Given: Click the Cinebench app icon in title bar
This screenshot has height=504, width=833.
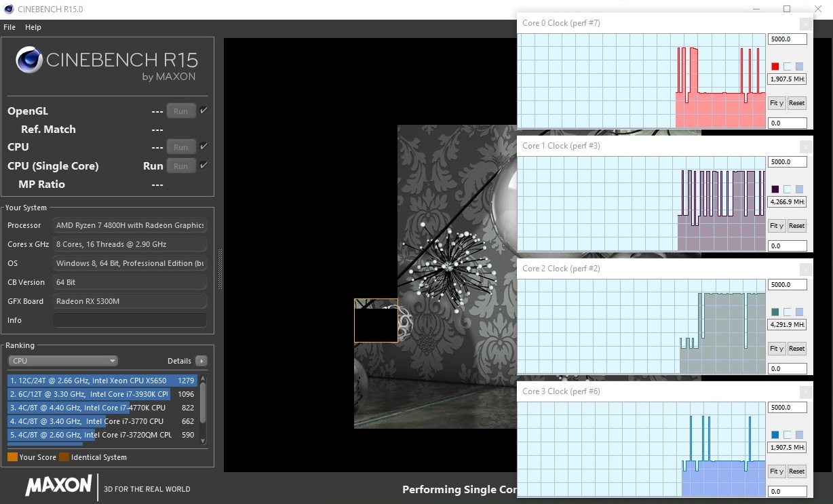Looking at the screenshot, I should click(x=7, y=9).
